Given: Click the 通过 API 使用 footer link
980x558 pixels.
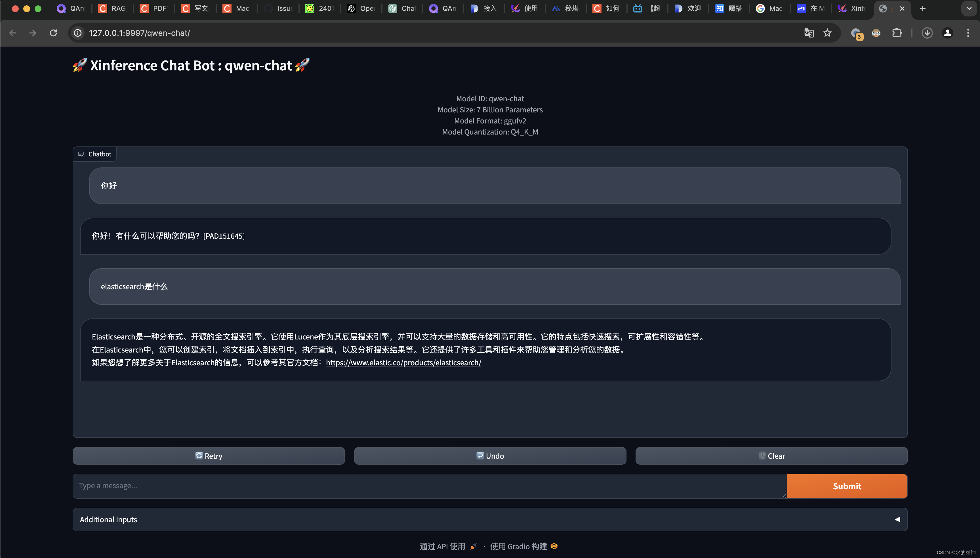Looking at the screenshot, I should point(443,546).
